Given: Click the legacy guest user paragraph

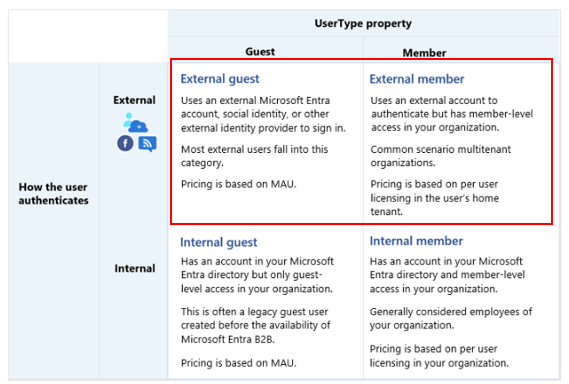Looking at the screenshot, I should pos(255,325).
